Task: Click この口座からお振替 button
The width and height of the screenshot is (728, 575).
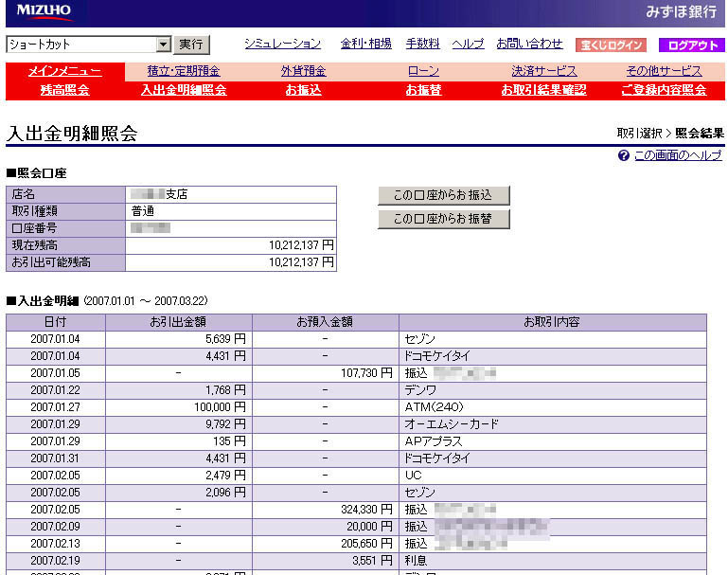Action: 444,219
